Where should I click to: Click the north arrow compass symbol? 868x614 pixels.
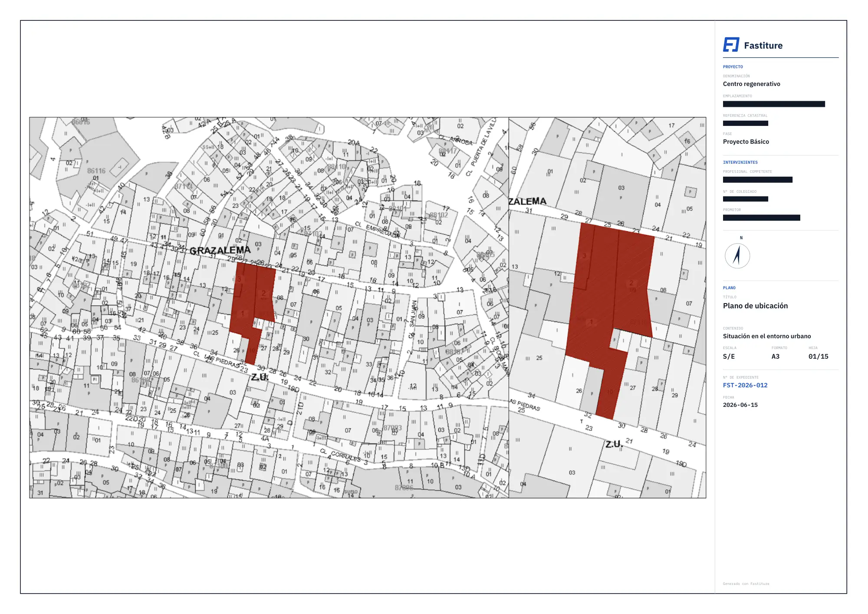click(737, 256)
